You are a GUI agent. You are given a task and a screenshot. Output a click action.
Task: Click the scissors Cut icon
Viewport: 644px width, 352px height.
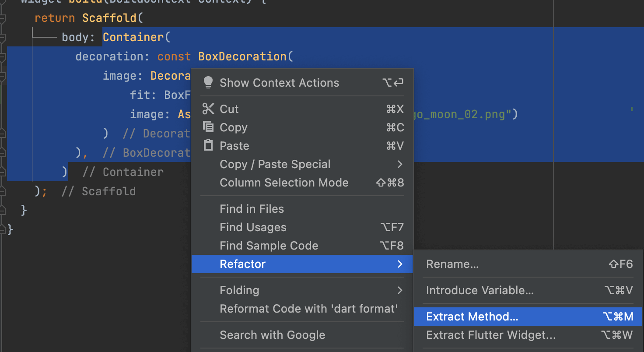tap(208, 109)
